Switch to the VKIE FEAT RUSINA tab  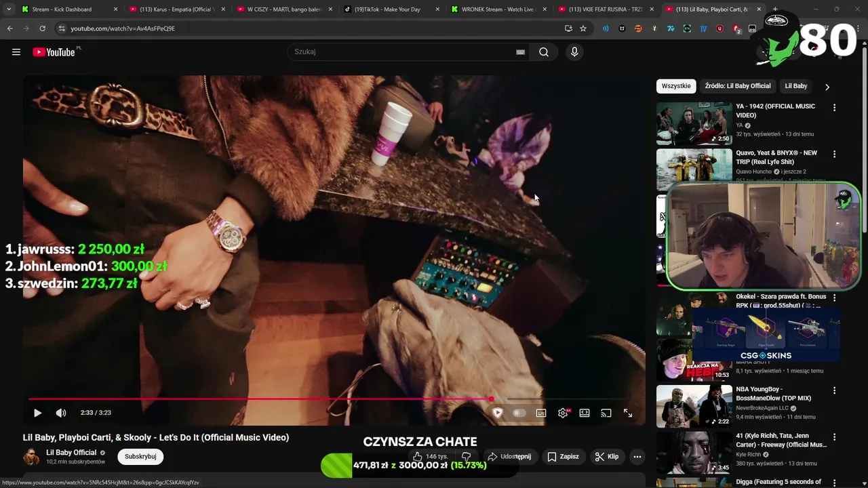coord(606,9)
